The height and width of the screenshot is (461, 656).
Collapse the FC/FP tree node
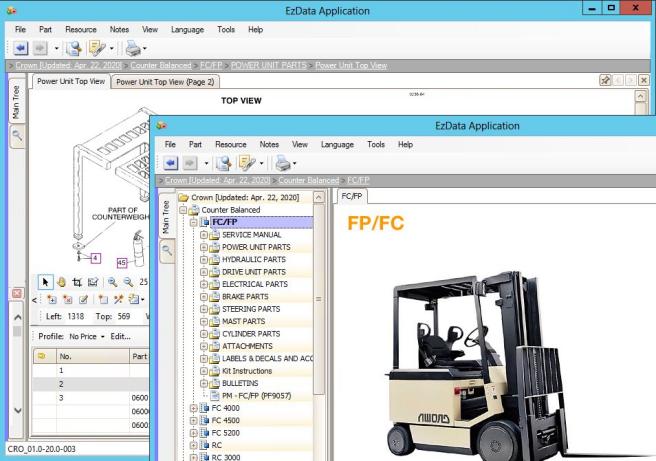tap(194, 222)
